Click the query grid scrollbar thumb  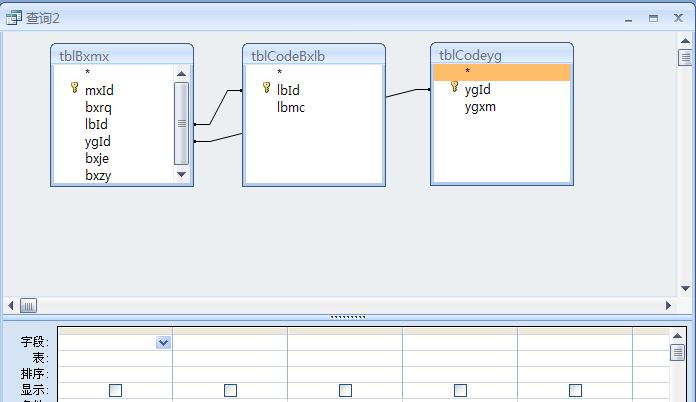pyautogui.click(x=677, y=353)
